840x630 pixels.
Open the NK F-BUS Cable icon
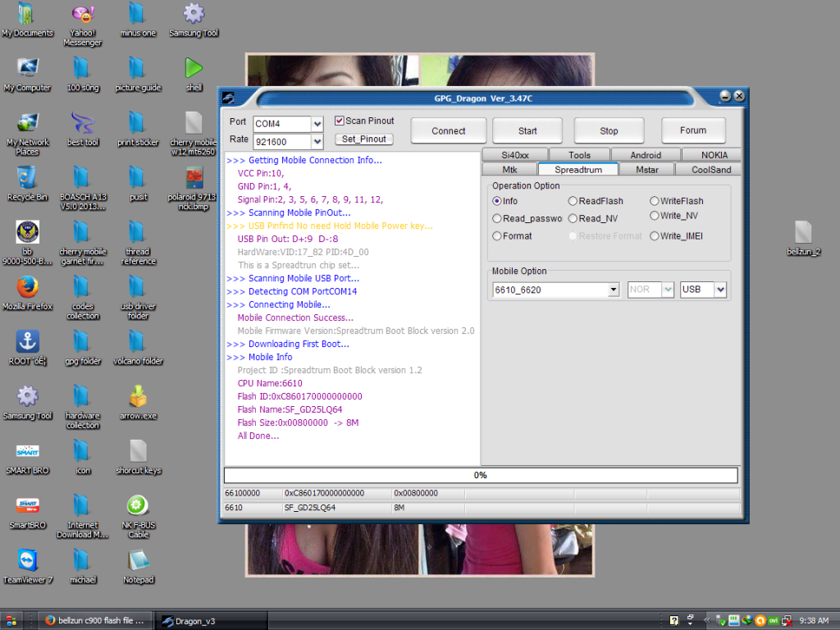[138, 505]
